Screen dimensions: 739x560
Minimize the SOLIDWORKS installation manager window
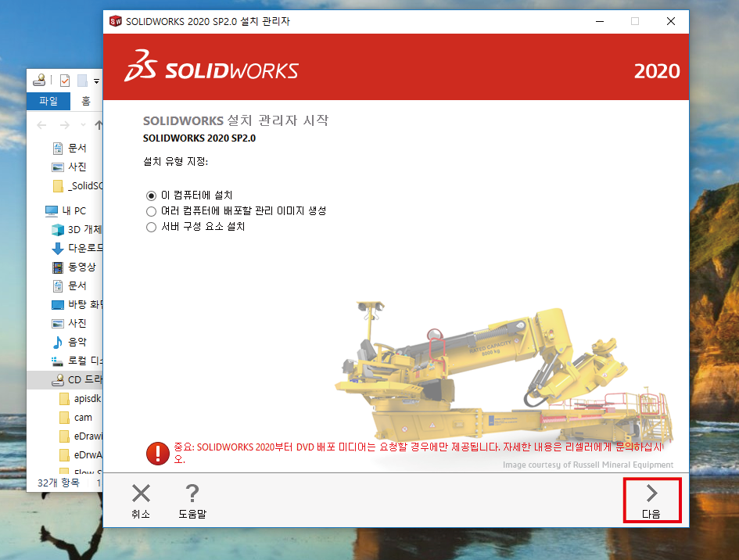pyautogui.click(x=600, y=21)
